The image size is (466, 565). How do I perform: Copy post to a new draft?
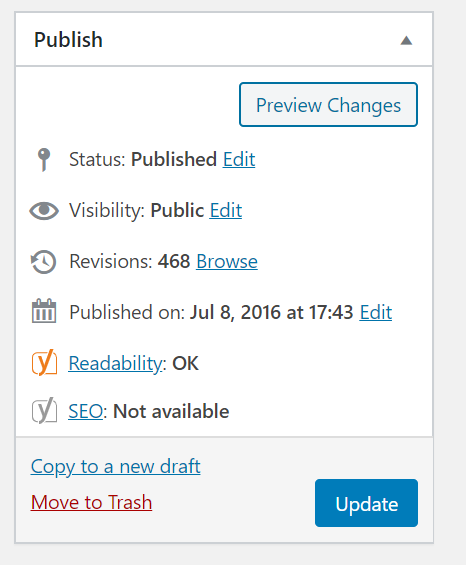(115, 467)
